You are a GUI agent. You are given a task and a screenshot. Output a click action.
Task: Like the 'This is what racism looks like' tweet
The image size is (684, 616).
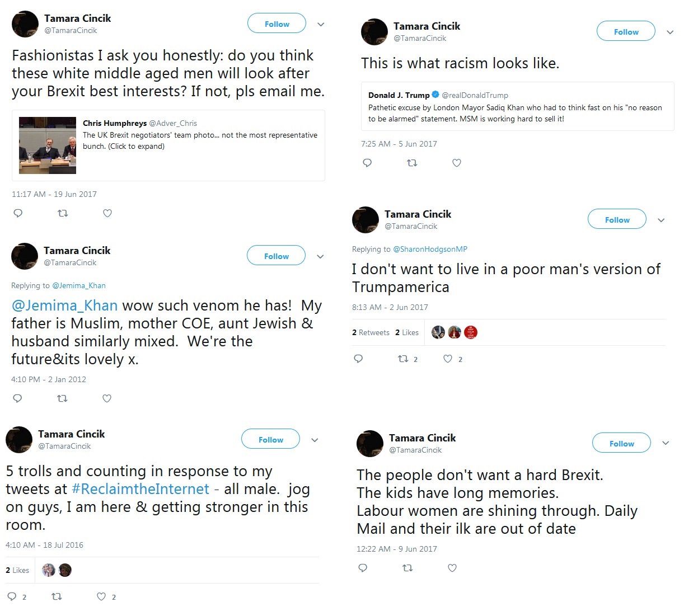click(x=457, y=163)
